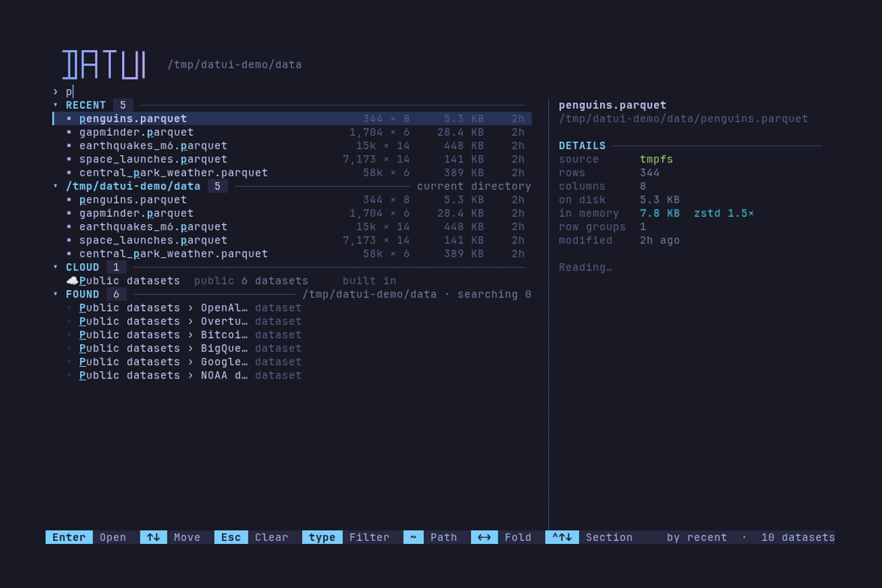Click the Section label in the footer
The width and height of the screenshot is (882, 588).
tap(609, 537)
